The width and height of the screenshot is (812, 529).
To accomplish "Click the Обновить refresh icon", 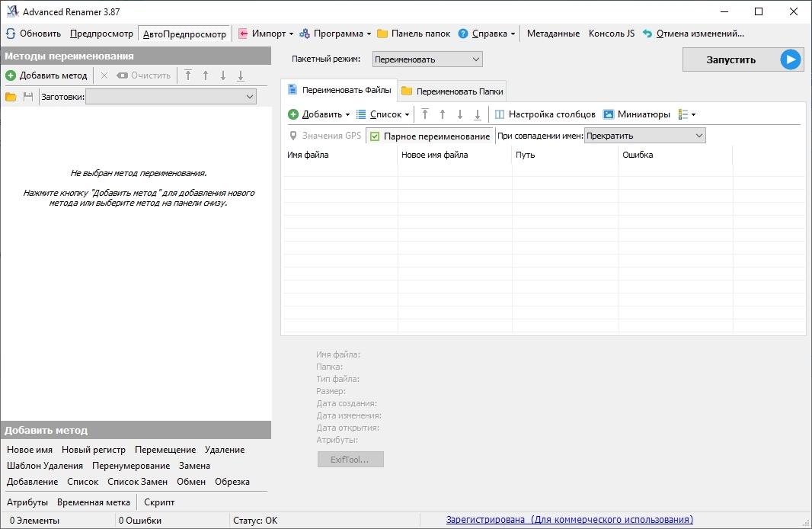I will [x=11, y=34].
